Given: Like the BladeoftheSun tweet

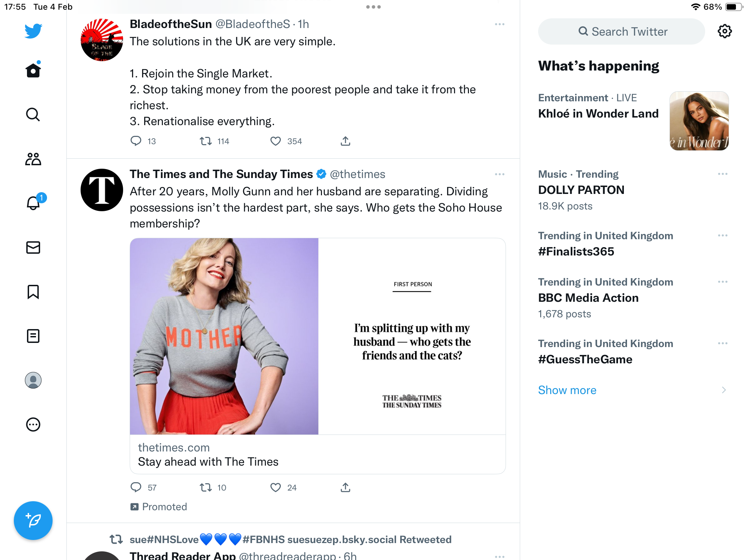Looking at the screenshot, I should [x=276, y=141].
